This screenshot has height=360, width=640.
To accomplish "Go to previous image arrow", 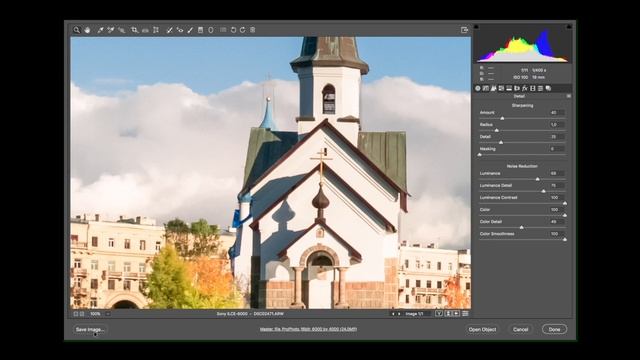I will pos(393,314).
